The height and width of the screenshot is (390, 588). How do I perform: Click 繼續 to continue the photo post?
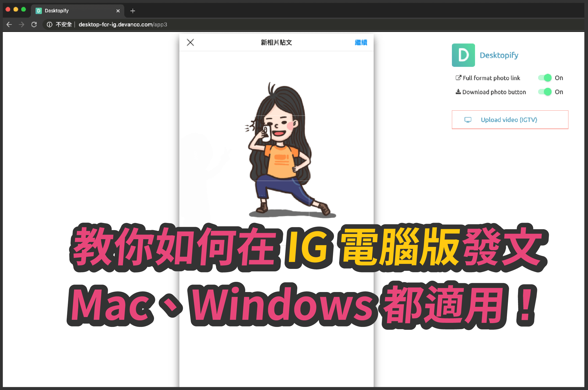(x=360, y=43)
